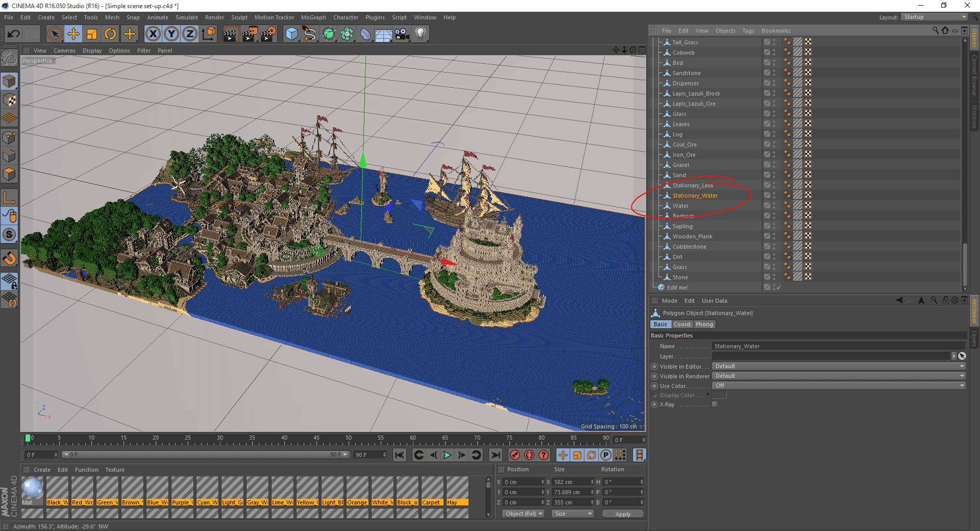Viewport: 980px width, 531px height.
Task: Open the Object Manager Tags menu
Action: (x=748, y=31)
